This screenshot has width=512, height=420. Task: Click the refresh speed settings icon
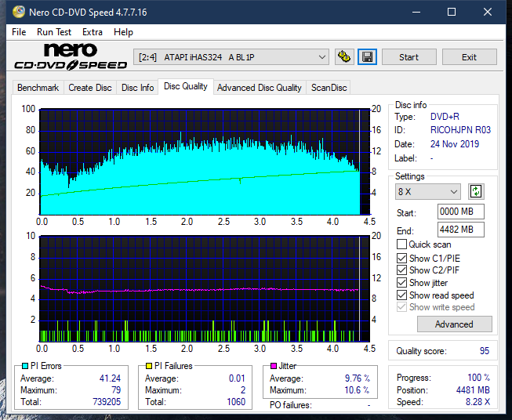(476, 191)
